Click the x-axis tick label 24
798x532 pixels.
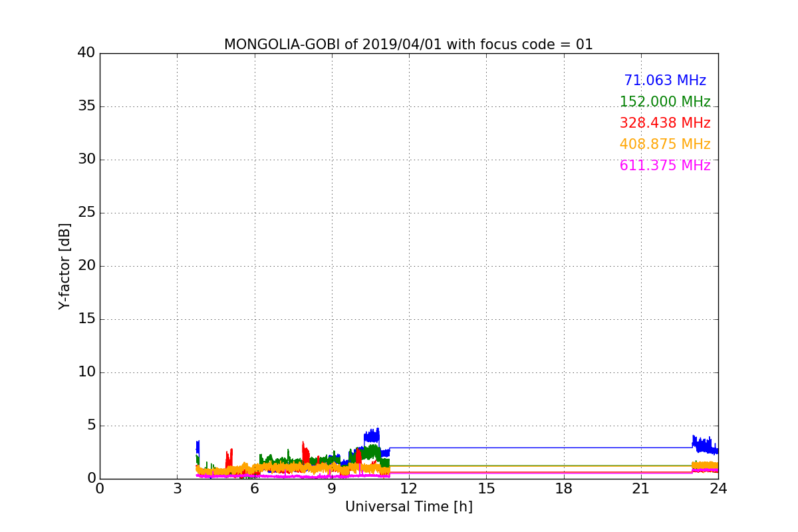pos(718,489)
